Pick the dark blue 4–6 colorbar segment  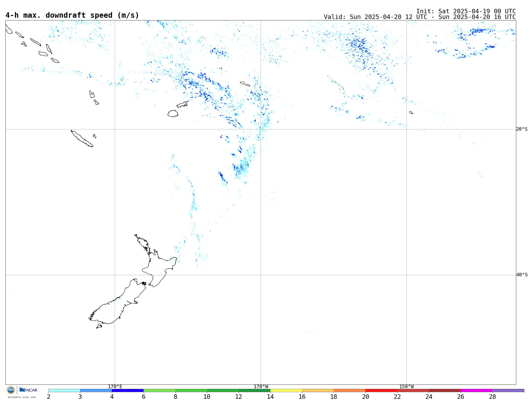point(128,391)
